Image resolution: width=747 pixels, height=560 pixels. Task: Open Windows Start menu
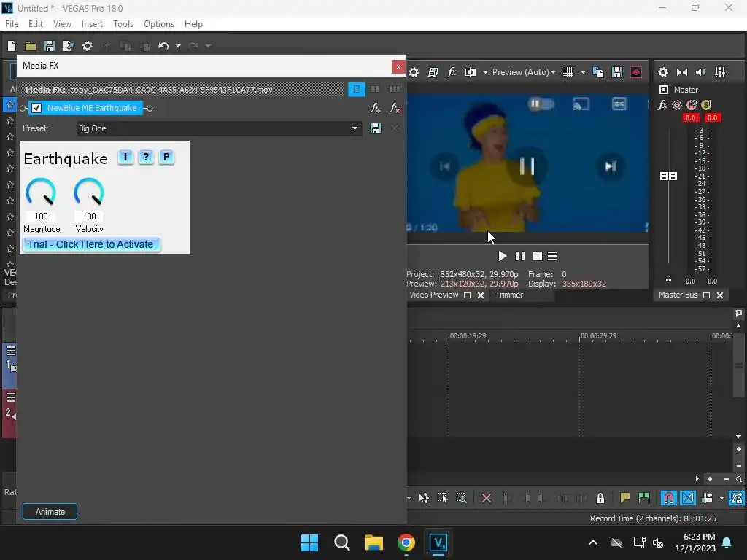click(309, 542)
